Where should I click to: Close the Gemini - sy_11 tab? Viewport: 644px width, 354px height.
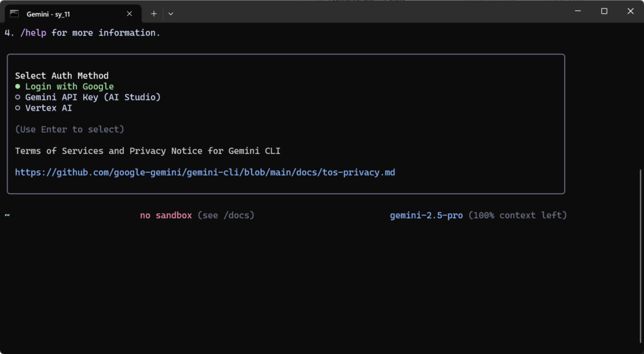[130, 13]
